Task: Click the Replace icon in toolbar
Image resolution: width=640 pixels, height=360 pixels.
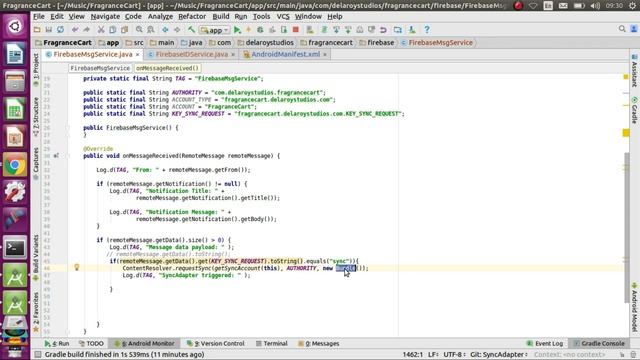Action: [x=151, y=30]
